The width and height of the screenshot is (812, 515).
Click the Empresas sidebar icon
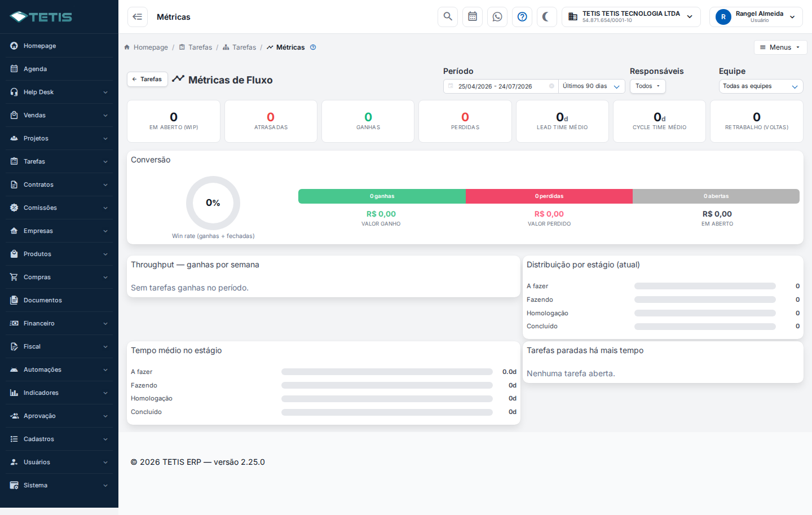pyautogui.click(x=14, y=231)
